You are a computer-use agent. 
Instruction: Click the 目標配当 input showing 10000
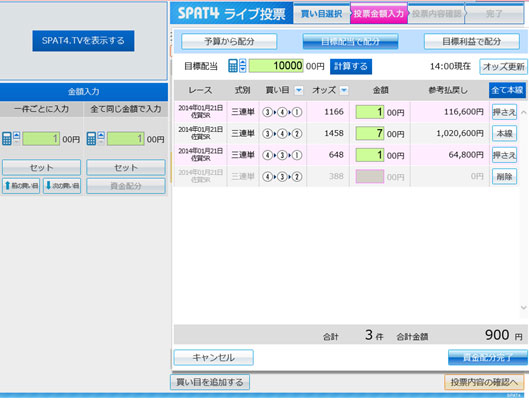pos(276,65)
